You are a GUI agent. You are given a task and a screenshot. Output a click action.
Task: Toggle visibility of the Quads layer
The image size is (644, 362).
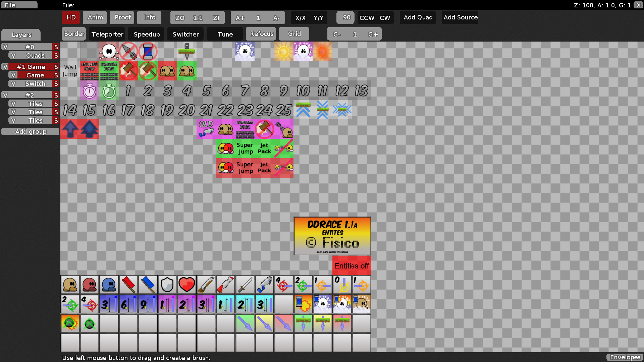(13, 55)
